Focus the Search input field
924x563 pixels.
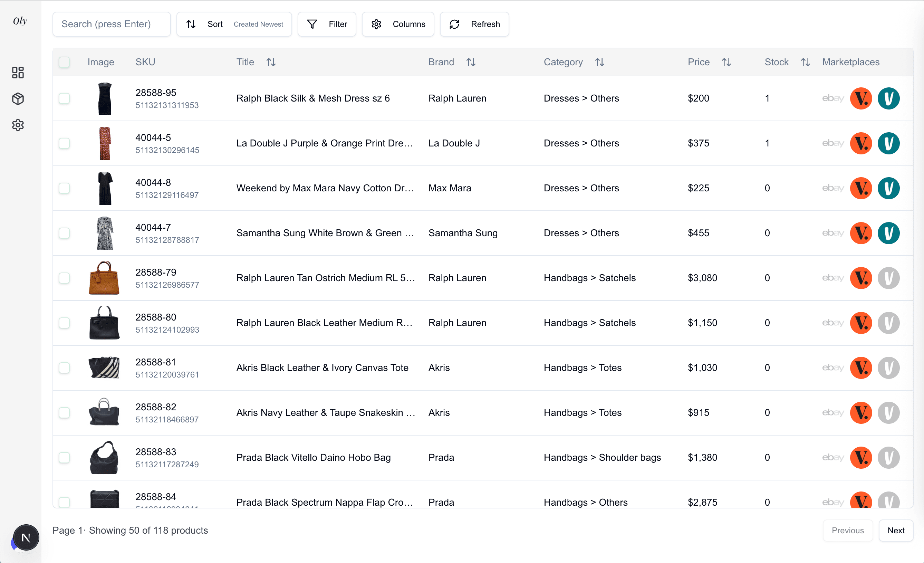(x=112, y=24)
